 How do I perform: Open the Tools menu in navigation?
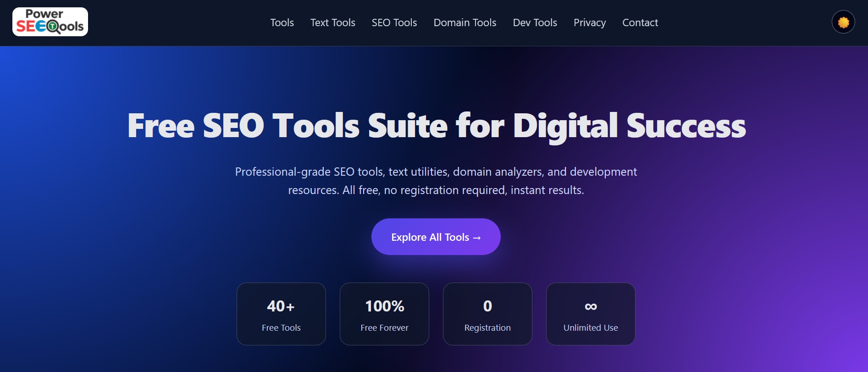point(282,22)
